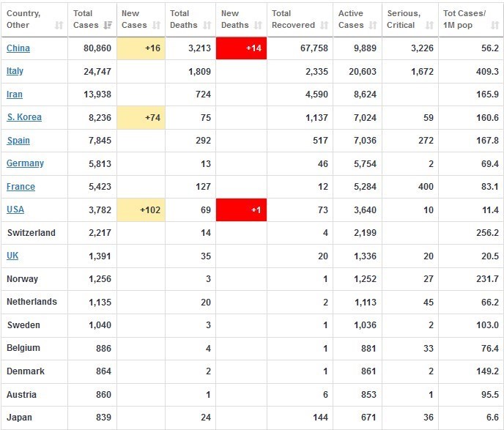Open the France link

[x=21, y=187]
